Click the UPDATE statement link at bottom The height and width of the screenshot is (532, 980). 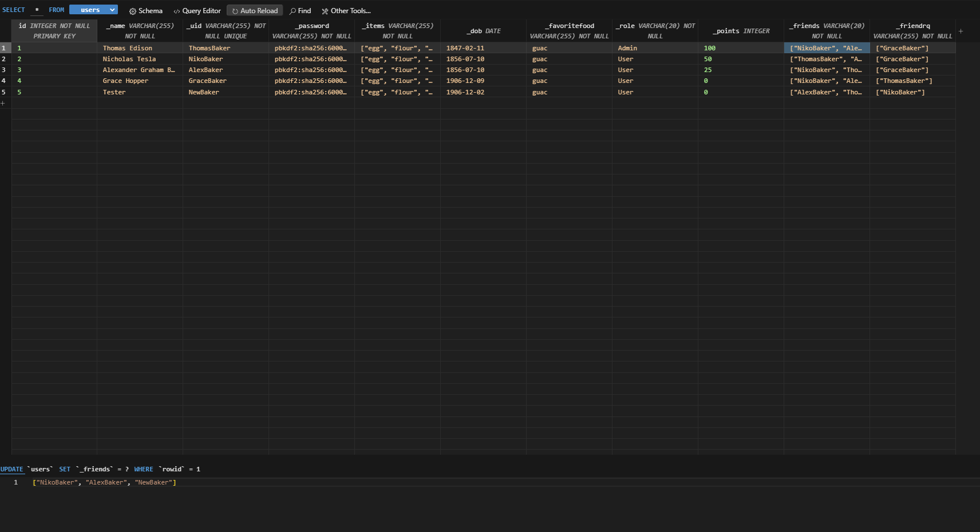pyautogui.click(x=11, y=469)
